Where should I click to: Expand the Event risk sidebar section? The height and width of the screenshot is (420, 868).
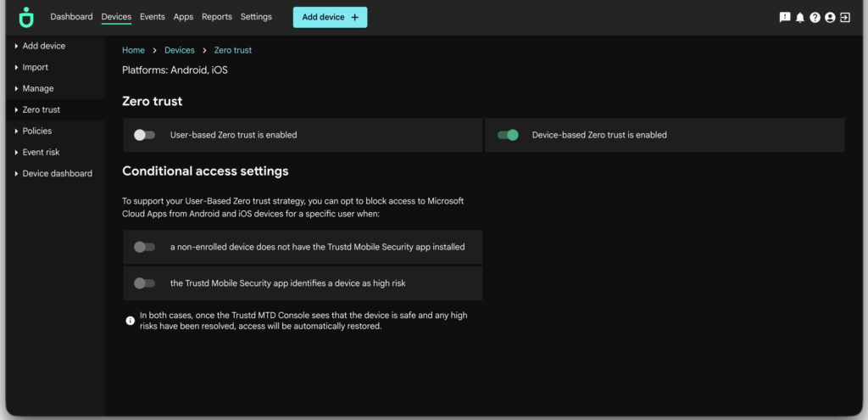[x=41, y=152]
